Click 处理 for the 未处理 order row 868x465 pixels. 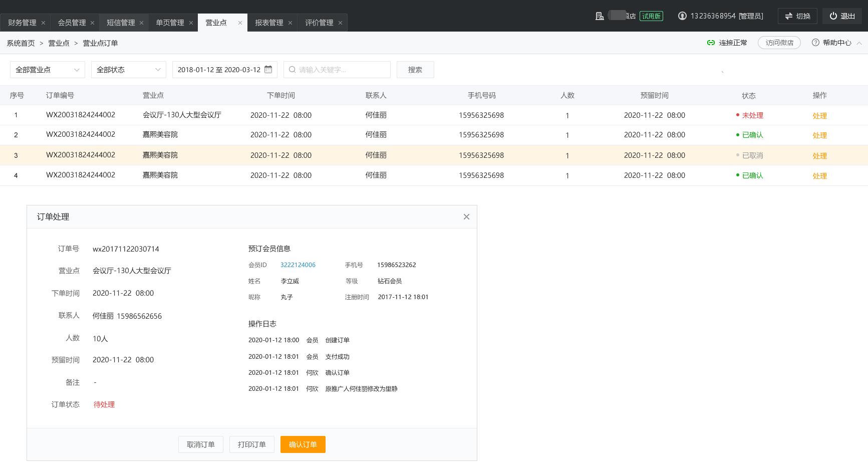click(819, 116)
